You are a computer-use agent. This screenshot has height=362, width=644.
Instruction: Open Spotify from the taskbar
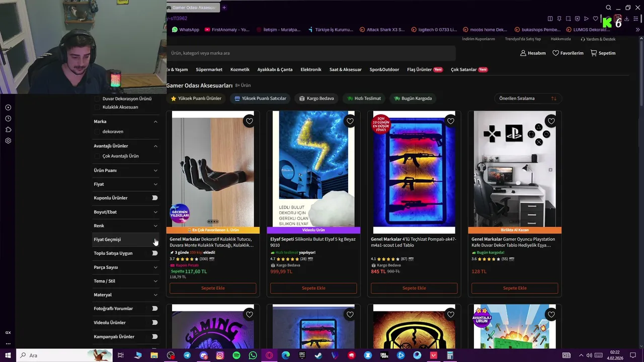pos(236,355)
